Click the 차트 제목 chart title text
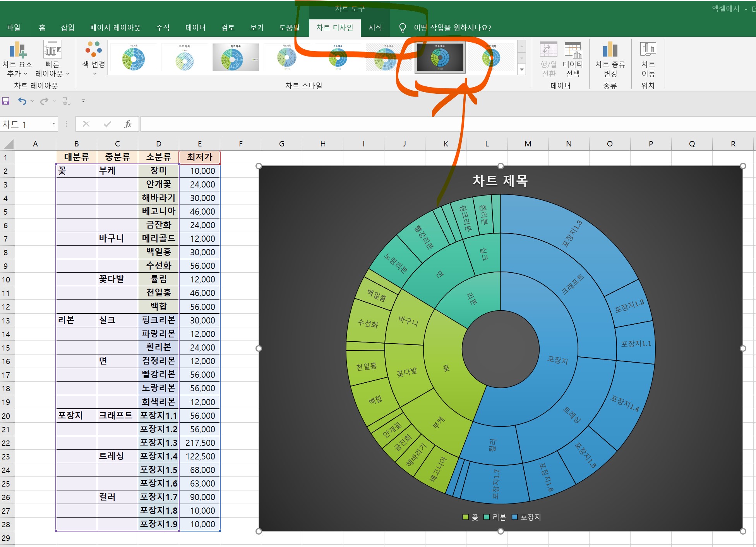The image size is (756, 547). pos(500,181)
